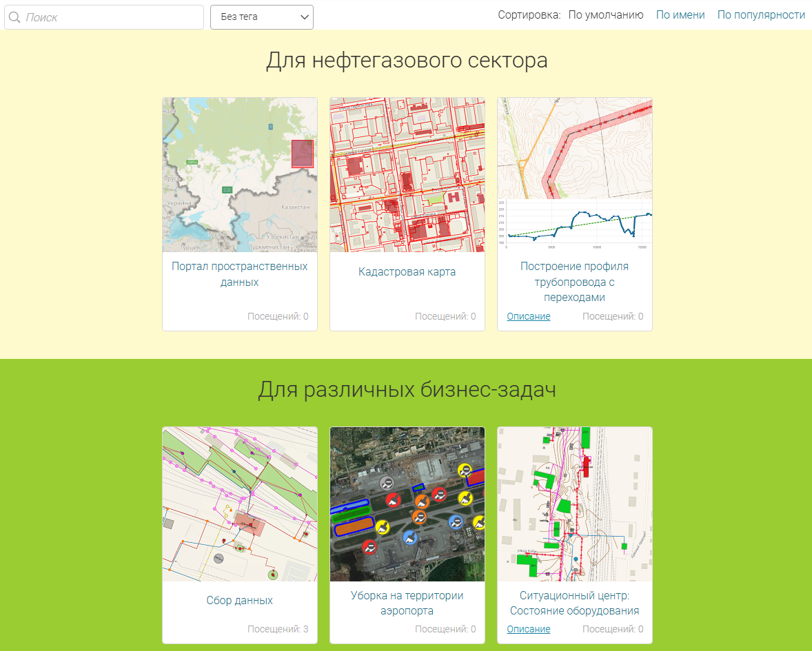Click the Ситуационный центр map thumbnail

click(x=575, y=504)
